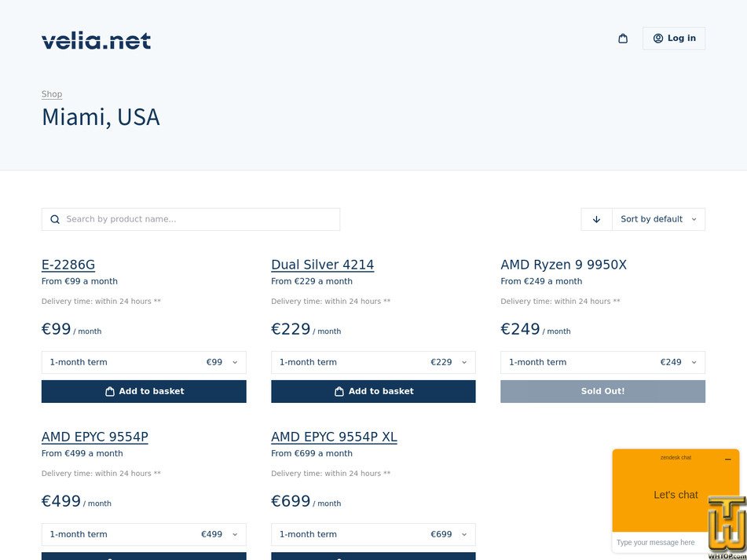This screenshot has height=560, width=747.
Task: Add E-2286G server to basket
Action: coord(144,391)
